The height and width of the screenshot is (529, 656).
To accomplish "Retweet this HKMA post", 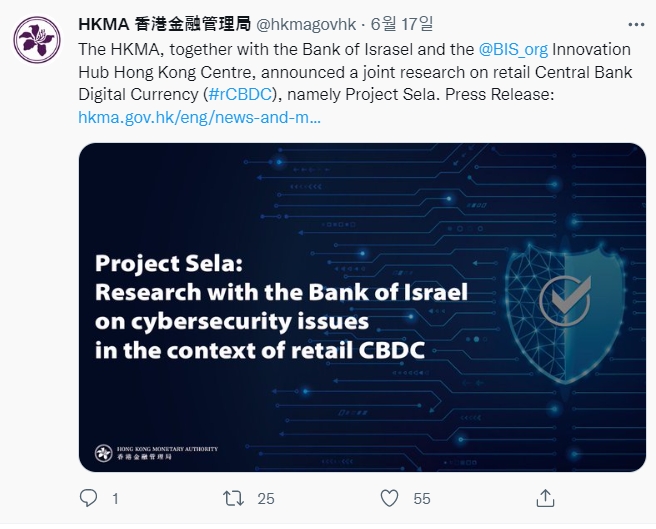I will tap(233, 497).
